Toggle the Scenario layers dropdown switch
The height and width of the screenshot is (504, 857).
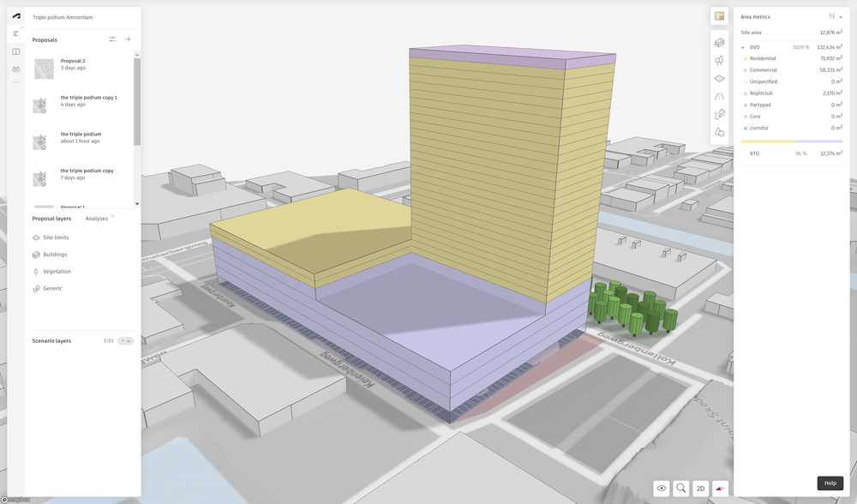click(126, 341)
